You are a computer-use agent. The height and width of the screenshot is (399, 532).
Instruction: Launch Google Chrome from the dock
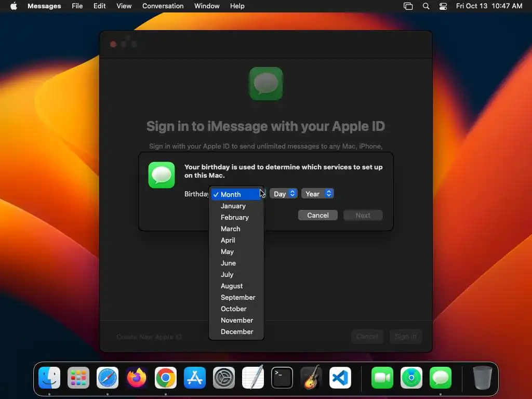tap(166, 378)
